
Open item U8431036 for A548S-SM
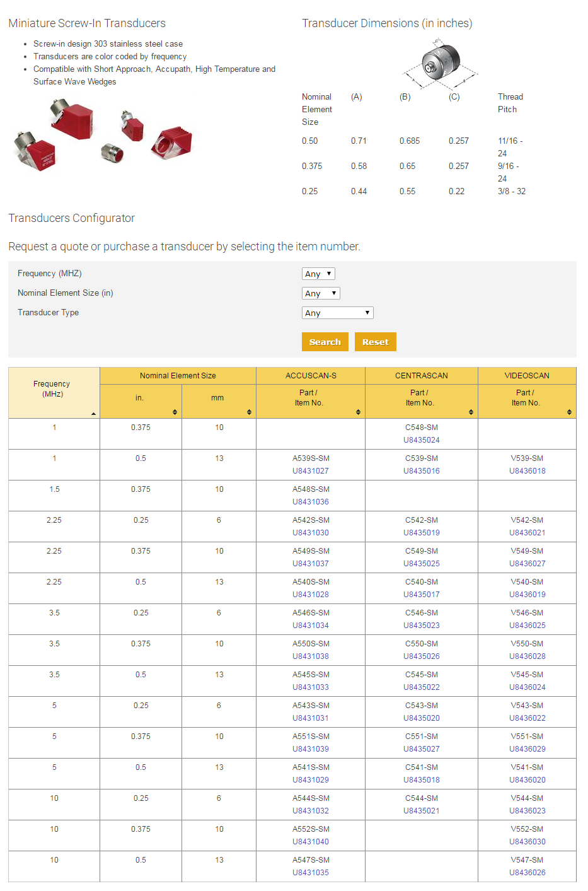[x=311, y=502]
